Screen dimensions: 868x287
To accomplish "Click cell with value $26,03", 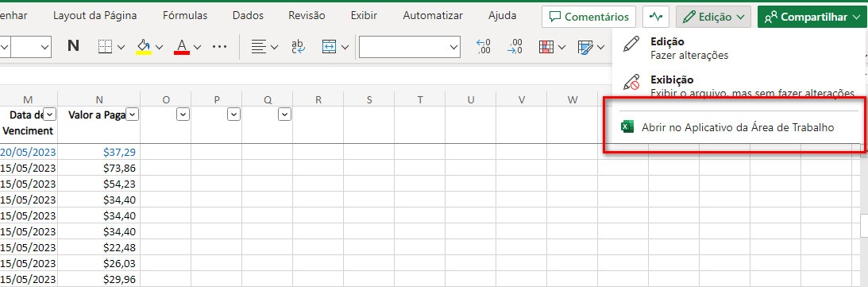I will [x=99, y=263].
